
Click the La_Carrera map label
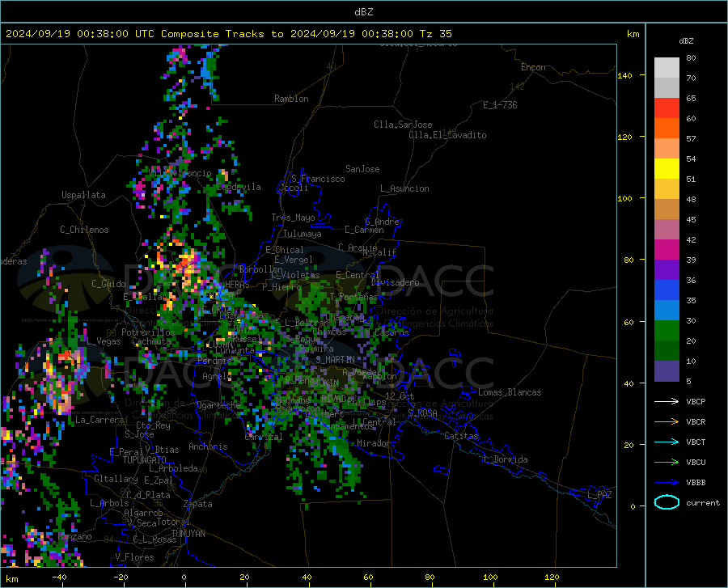(x=99, y=420)
